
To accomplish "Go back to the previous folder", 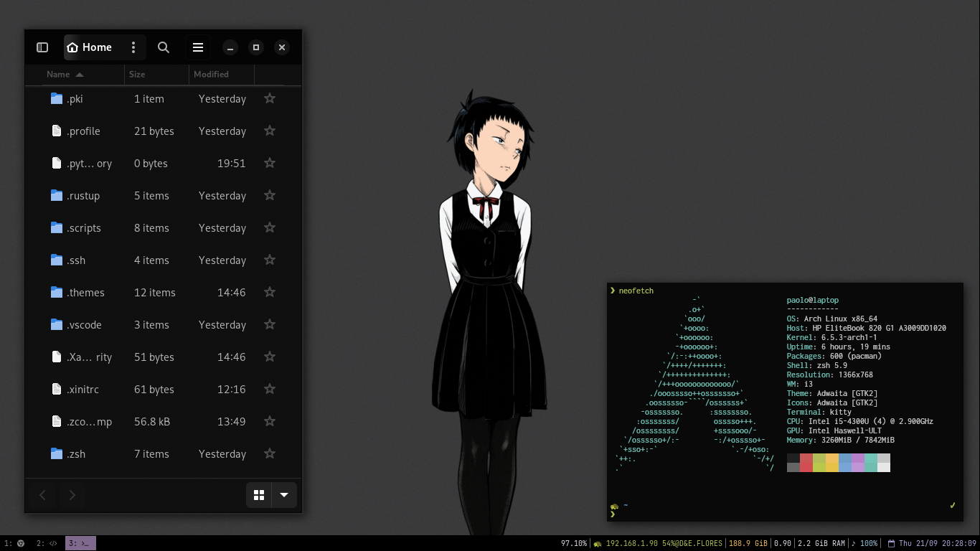I will [43, 495].
